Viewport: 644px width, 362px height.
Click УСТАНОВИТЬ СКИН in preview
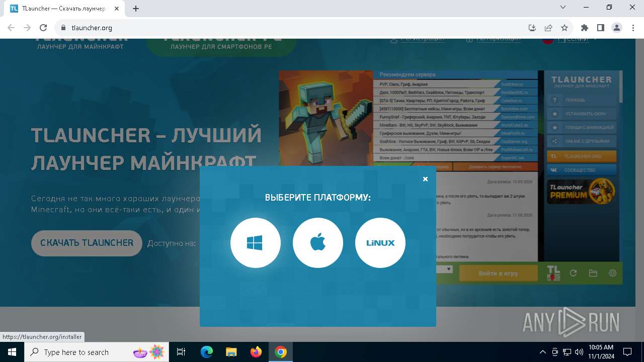[x=581, y=114]
